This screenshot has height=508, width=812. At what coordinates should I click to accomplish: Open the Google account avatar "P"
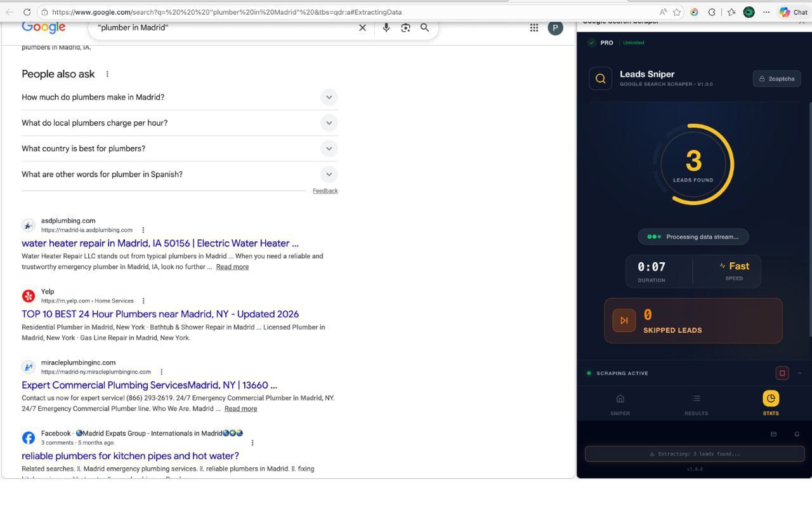(555, 27)
